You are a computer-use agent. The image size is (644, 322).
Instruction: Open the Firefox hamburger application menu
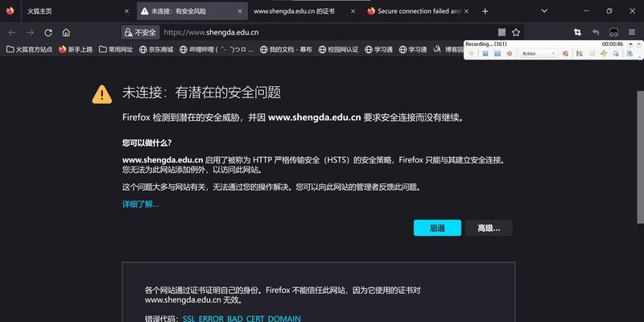(x=632, y=32)
